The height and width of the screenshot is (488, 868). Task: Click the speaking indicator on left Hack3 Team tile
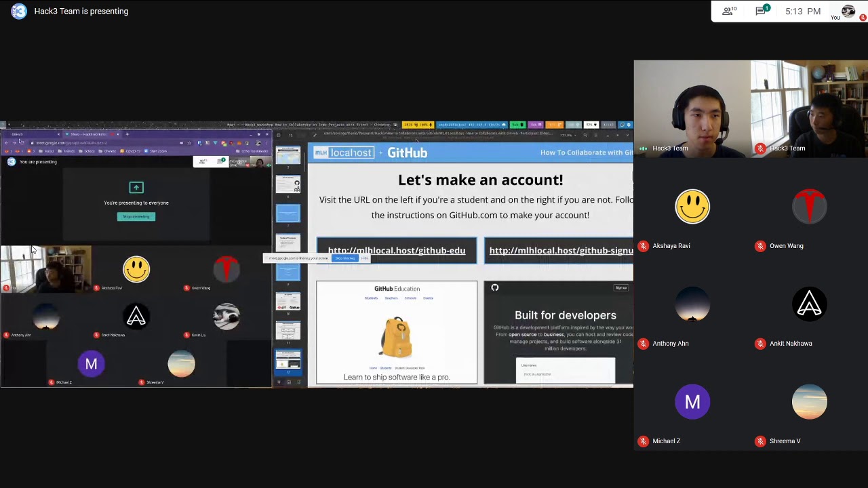pos(643,148)
